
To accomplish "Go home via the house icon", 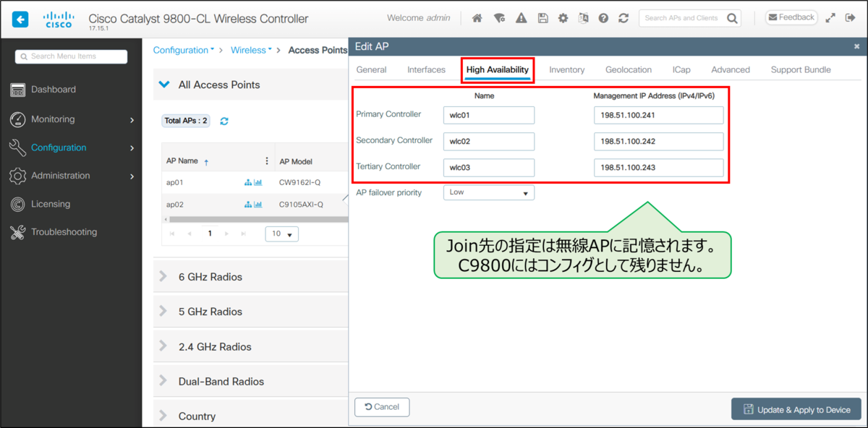I will coord(477,18).
